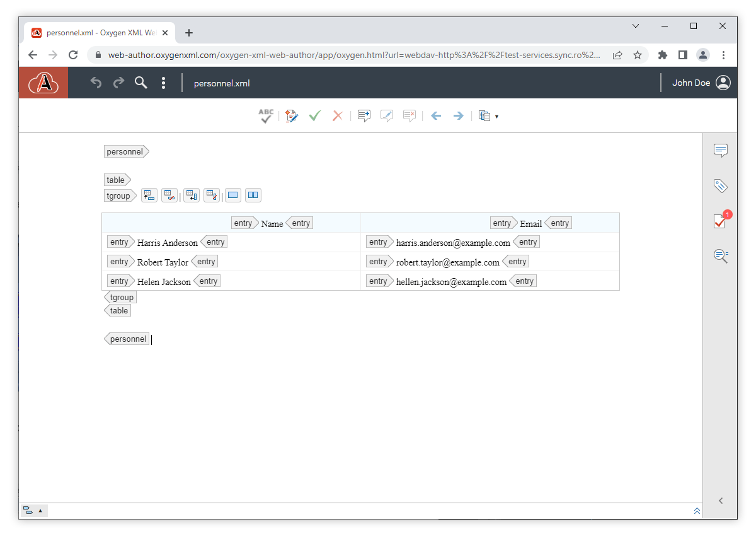This screenshot has width=756, height=536.
Task: Click Delete table column icon
Action: click(212, 195)
